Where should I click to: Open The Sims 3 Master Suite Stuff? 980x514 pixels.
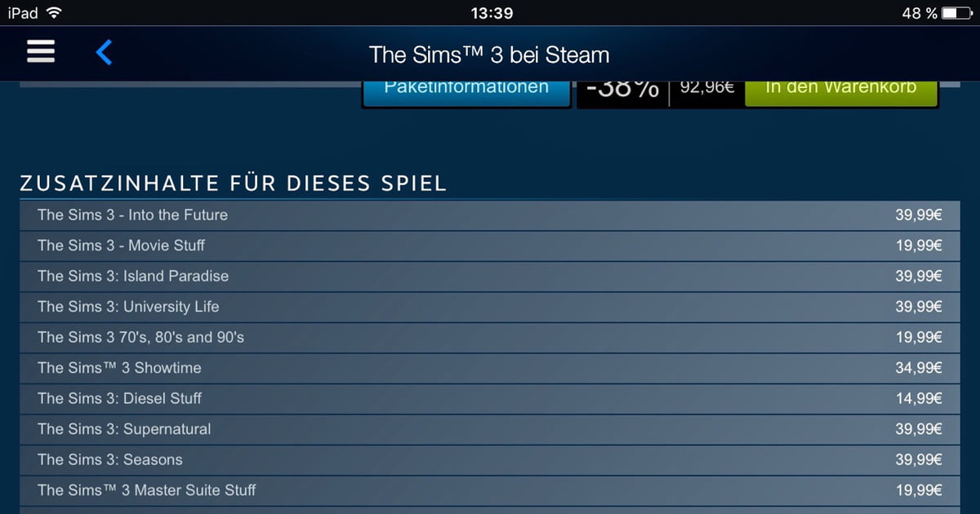click(x=491, y=490)
